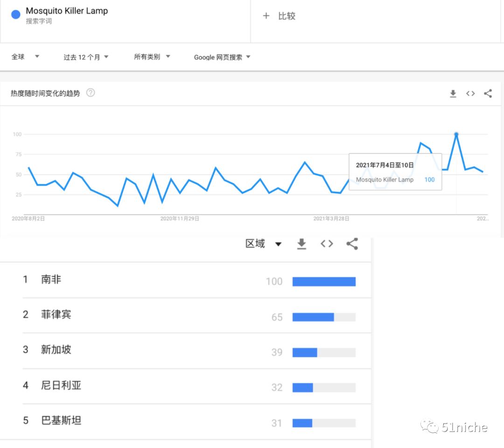The width and height of the screenshot is (504, 448).
Task: Share the interest over time chart
Action: coord(488,93)
